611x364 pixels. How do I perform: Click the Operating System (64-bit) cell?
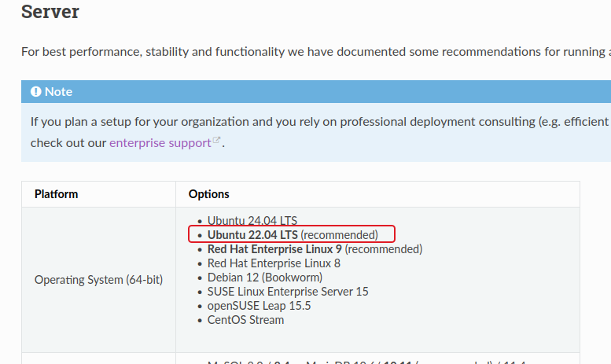click(98, 280)
